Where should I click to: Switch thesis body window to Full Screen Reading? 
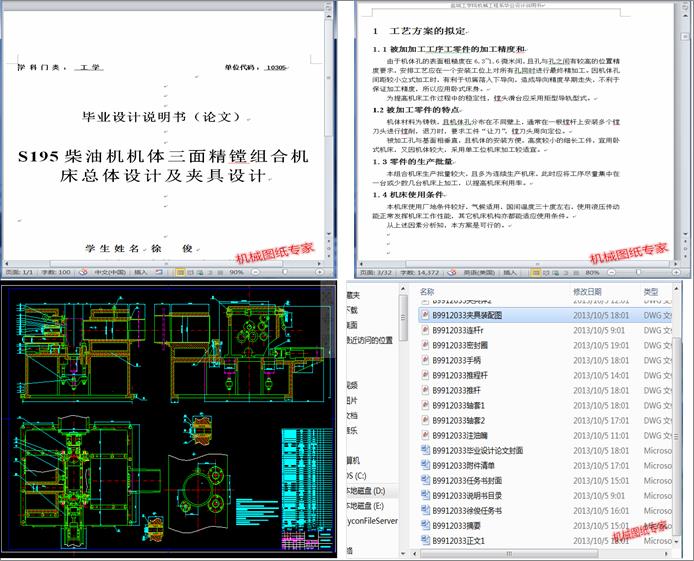click(546, 273)
